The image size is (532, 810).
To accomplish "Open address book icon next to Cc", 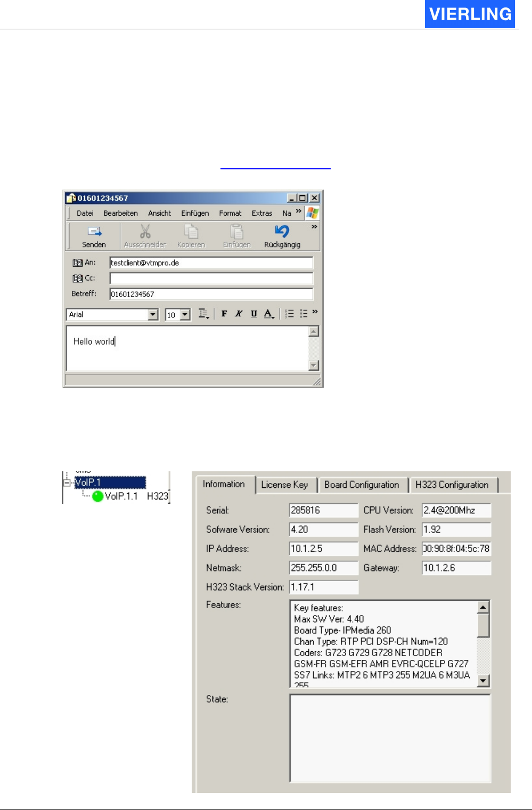I will point(77,278).
